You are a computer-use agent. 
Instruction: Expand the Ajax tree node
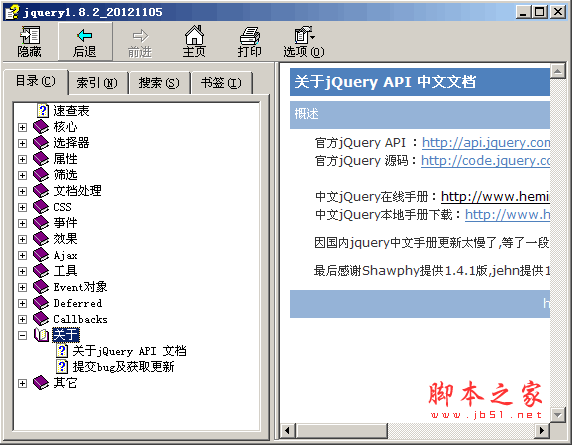(22, 255)
